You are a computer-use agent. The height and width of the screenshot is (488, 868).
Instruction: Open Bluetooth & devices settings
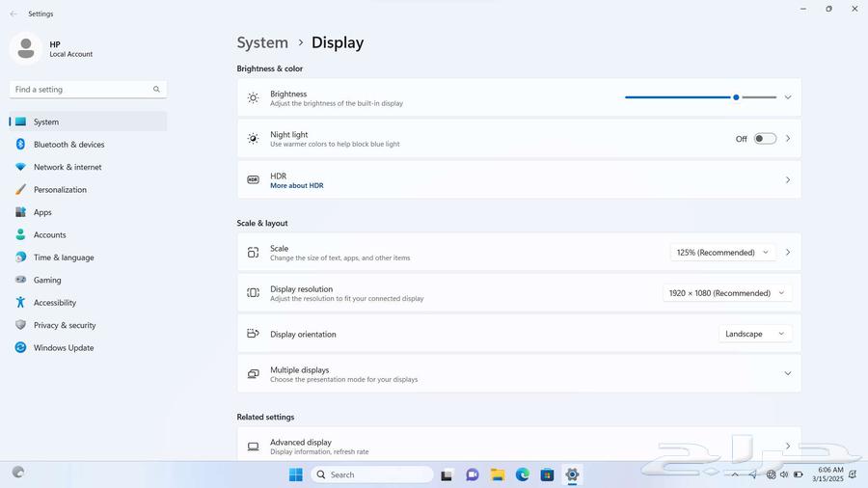pos(68,145)
